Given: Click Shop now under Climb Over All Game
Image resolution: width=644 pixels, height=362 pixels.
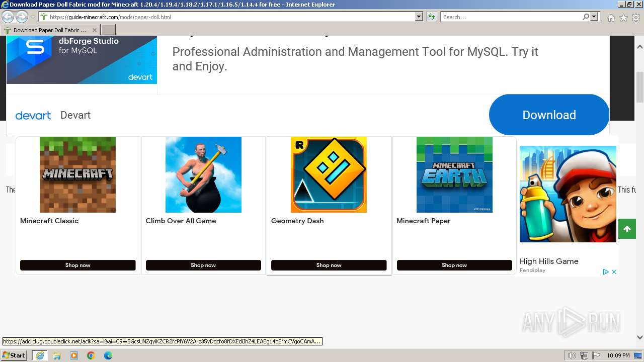Looking at the screenshot, I should pos(203,265).
